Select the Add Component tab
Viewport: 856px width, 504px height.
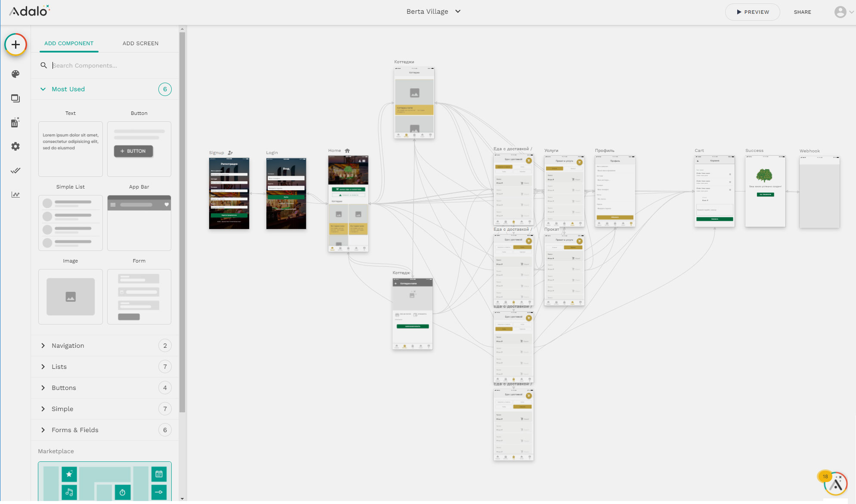click(69, 43)
